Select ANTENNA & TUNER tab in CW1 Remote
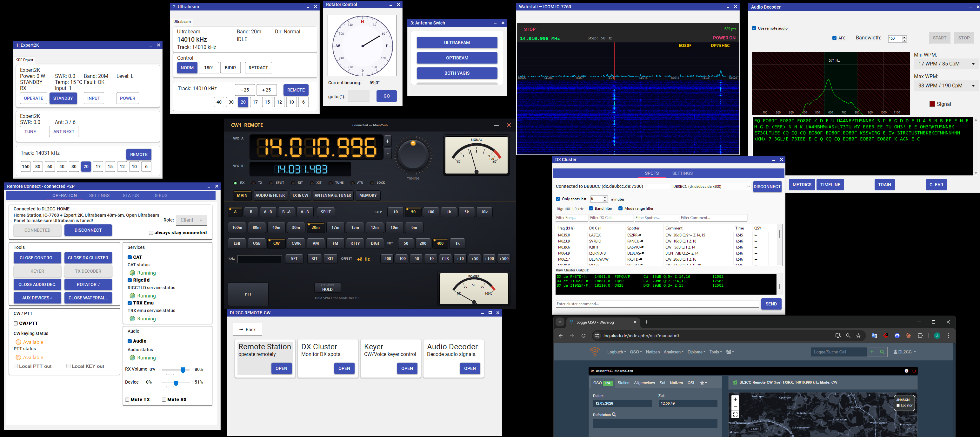The height and width of the screenshot is (437, 980). (333, 195)
